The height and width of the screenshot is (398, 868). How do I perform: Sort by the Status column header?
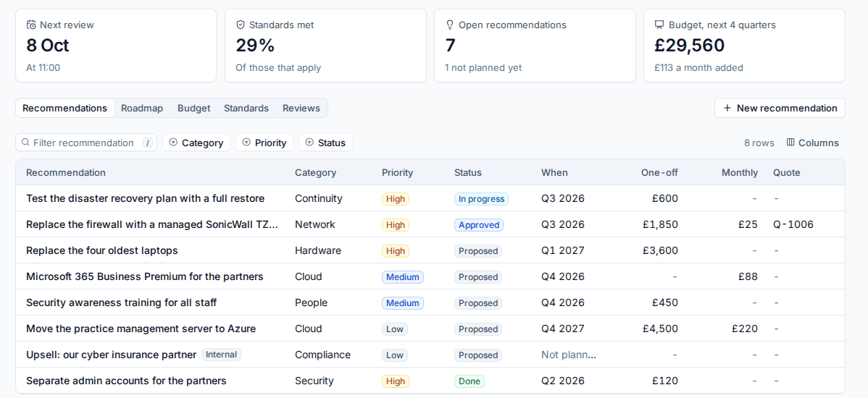468,172
